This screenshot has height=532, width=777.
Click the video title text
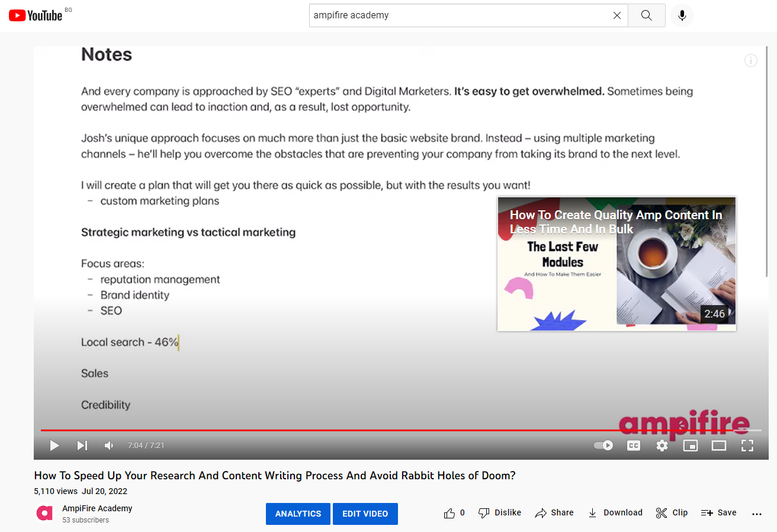[275, 476]
